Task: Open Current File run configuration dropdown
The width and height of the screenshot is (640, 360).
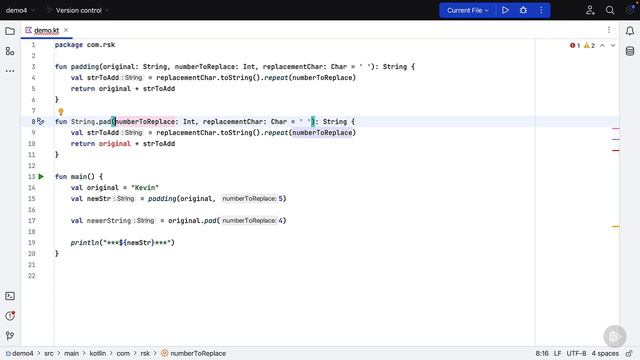Action: point(467,10)
